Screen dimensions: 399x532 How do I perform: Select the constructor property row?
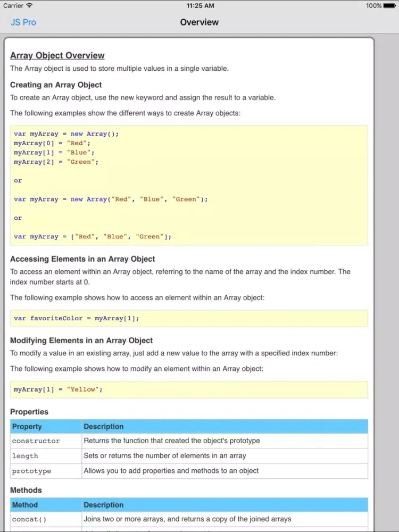(189, 441)
